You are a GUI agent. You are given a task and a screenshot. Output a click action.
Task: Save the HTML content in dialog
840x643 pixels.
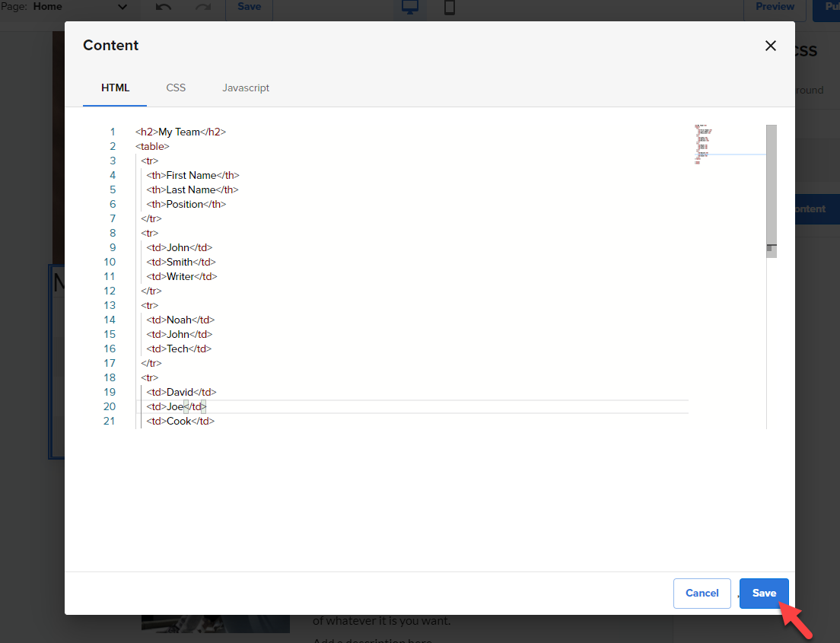(x=764, y=593)
